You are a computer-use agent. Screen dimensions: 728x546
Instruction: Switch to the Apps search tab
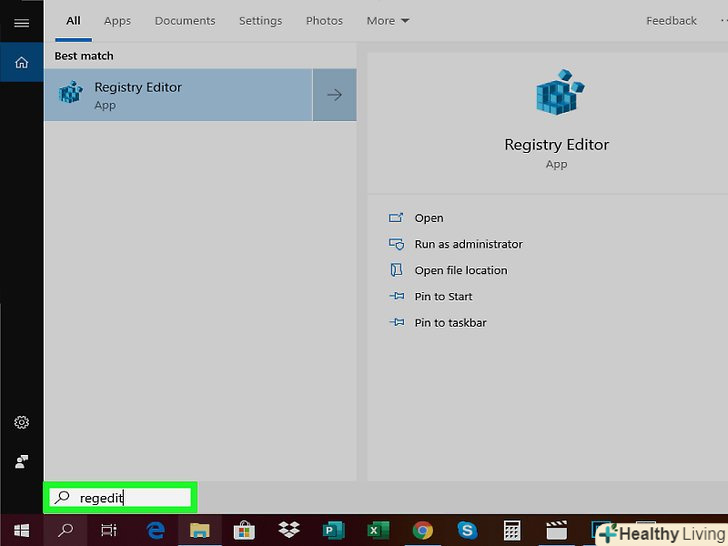pyautogui.click(x=117, y=21)
